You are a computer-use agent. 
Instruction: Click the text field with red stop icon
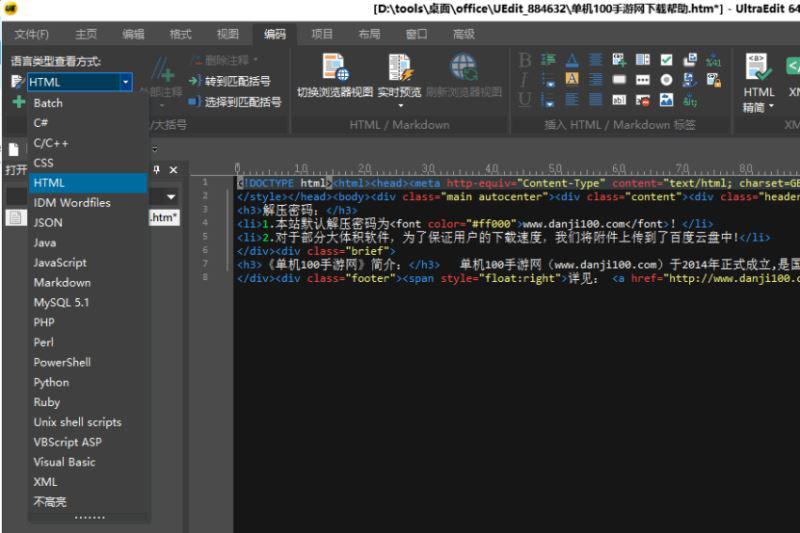tap(643, 100)
